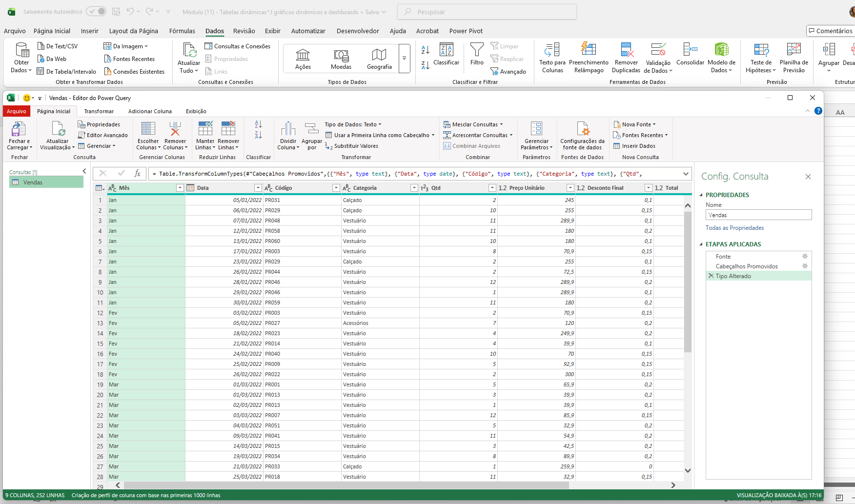Delete the Tipo Alterado step using X
The width and height of the screenshot is (855, 504).
(x=711, y=276)
